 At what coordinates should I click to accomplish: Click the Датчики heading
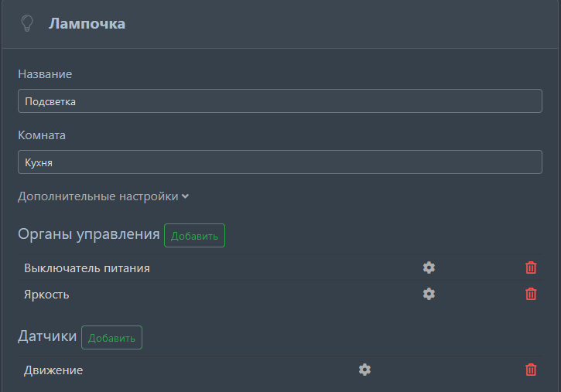pos(47,336)
